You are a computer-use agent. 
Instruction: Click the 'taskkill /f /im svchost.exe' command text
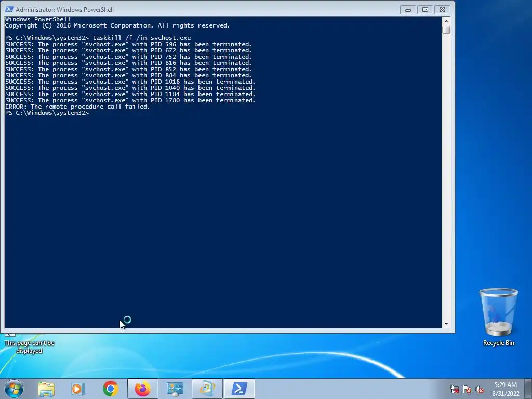[141, 38]
